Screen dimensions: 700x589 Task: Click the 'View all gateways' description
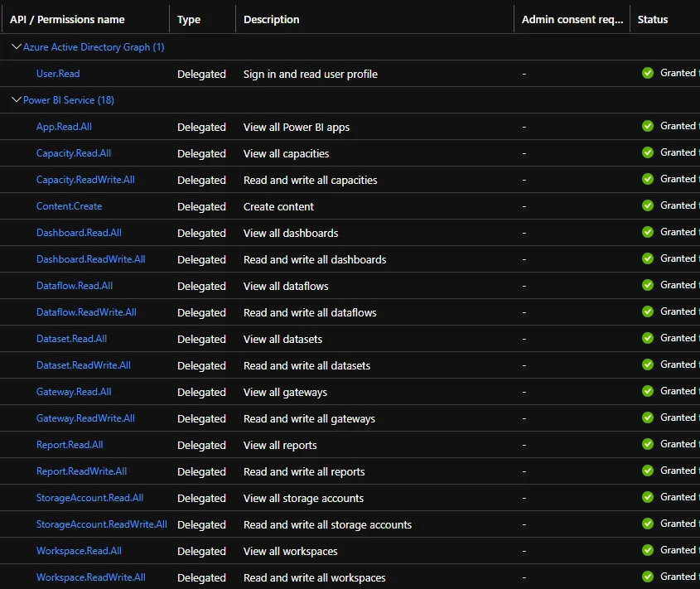pos(285,392)
